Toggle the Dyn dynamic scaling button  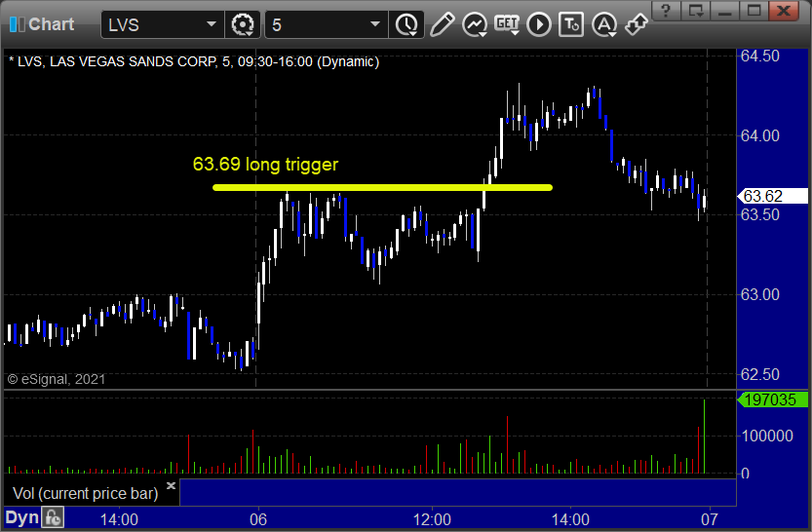21,517
